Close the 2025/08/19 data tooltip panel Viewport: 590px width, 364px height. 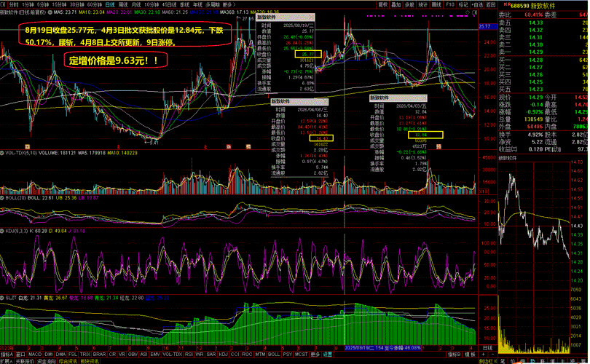[x=311, y=17]
